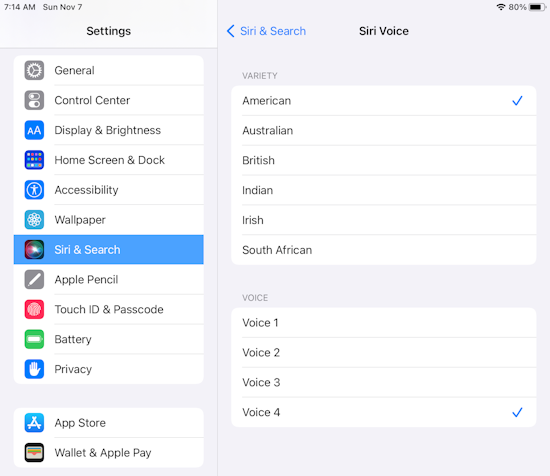Tap the Sun Nov 7 date
This screenshot has width=550, height=476.
pyautogui.click(x=62, y=7)
